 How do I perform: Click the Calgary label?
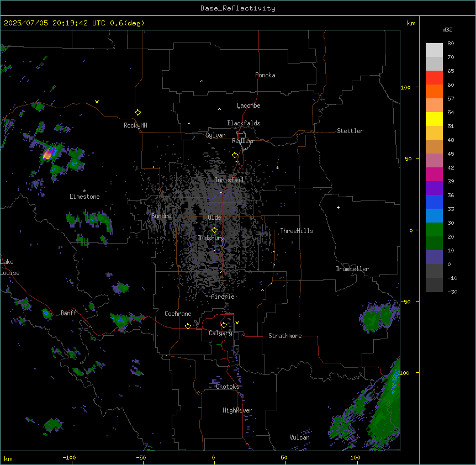pos(220,333)
